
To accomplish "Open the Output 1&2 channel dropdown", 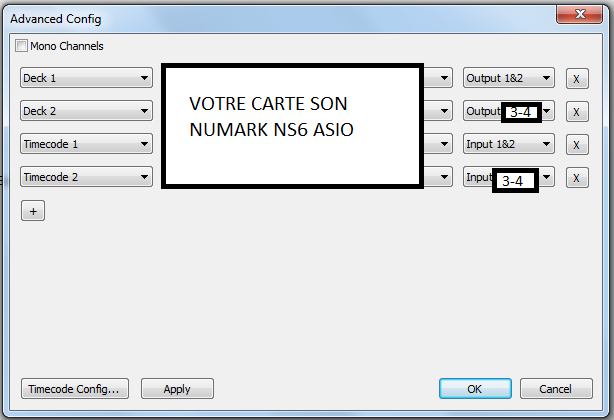I will pyautogui.click(x=509, y=78).
